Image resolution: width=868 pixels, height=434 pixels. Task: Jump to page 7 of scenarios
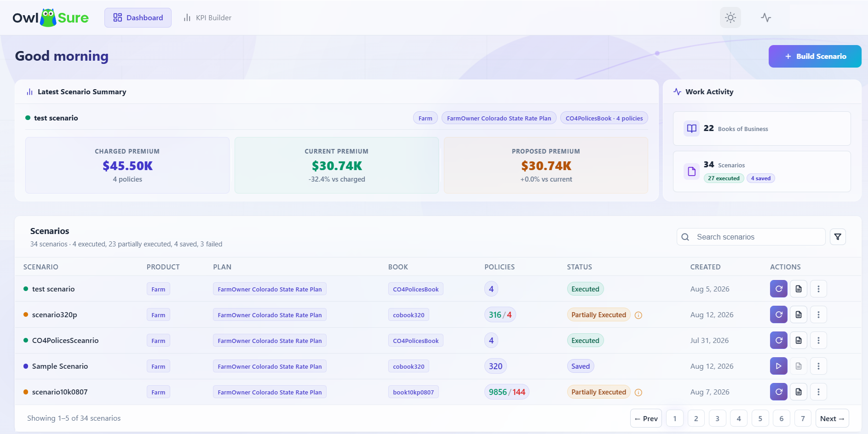(x=803, y=418)
